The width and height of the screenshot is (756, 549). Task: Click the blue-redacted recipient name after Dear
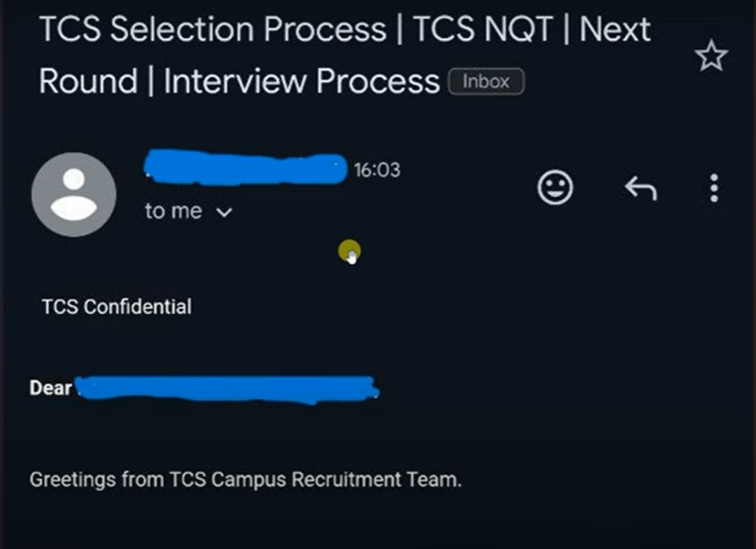[x=228, y=389]
